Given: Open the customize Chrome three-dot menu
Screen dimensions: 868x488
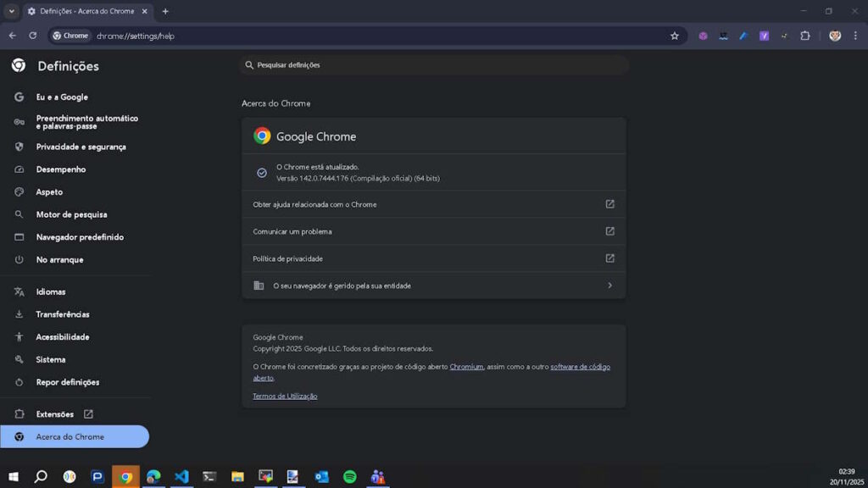Looking at the screenshot, I should point(854,36).
